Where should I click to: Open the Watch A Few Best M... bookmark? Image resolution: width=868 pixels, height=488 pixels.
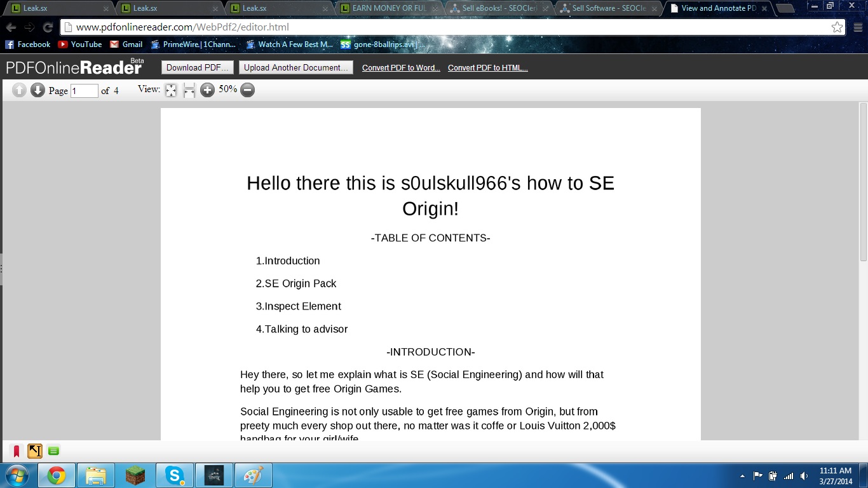click(x=289, y=44)
